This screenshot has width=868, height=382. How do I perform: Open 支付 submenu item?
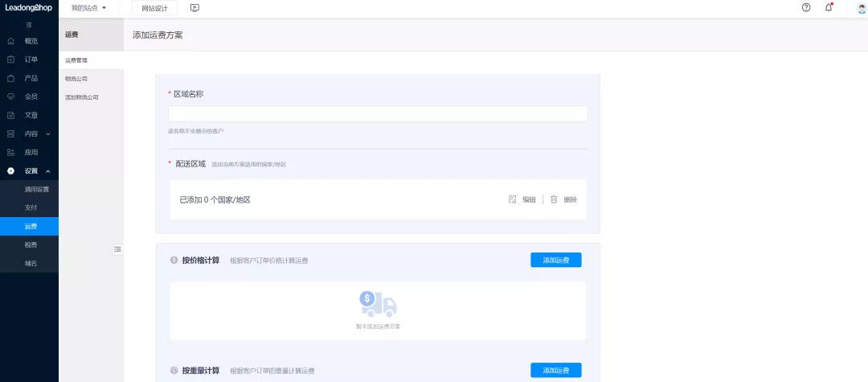(x=30, y=207)
